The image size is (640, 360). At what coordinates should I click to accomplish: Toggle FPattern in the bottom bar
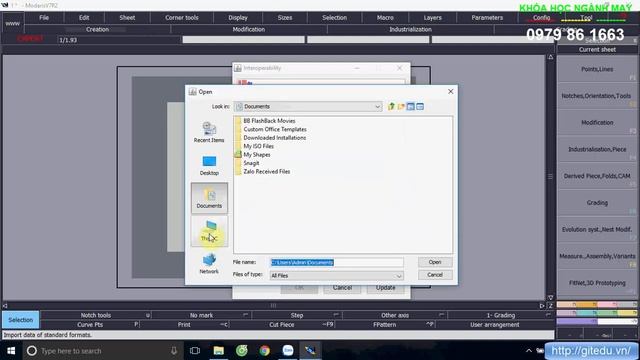click(384, 325)
